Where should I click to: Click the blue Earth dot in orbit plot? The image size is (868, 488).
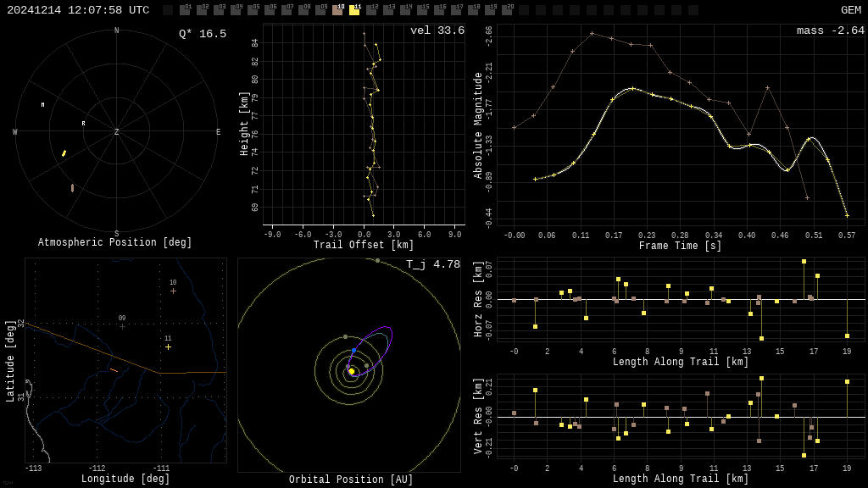[x=354, y=350]
